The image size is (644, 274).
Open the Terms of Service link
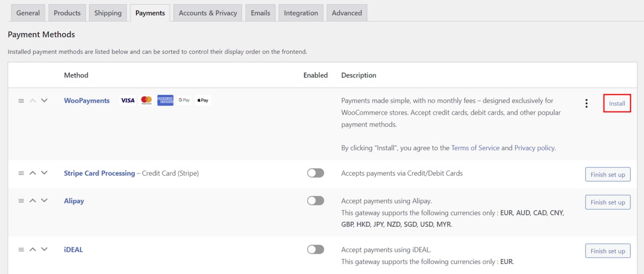(475, 147)
